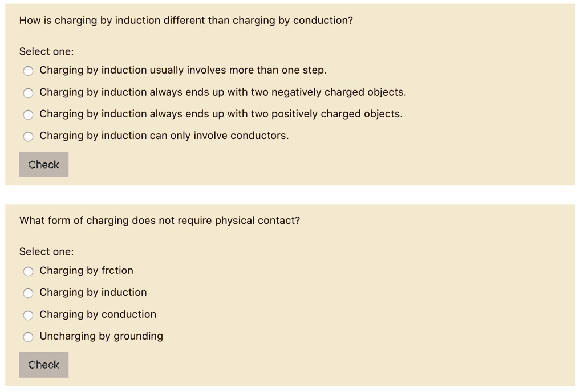584x392 pixels.
Task: Click the second question's title text
Action: click(x=160, y=220)
